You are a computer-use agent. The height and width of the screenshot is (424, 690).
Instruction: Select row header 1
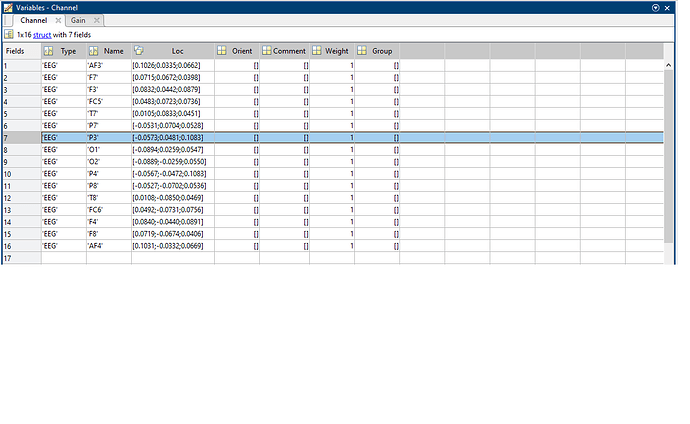tap(22, 66)
